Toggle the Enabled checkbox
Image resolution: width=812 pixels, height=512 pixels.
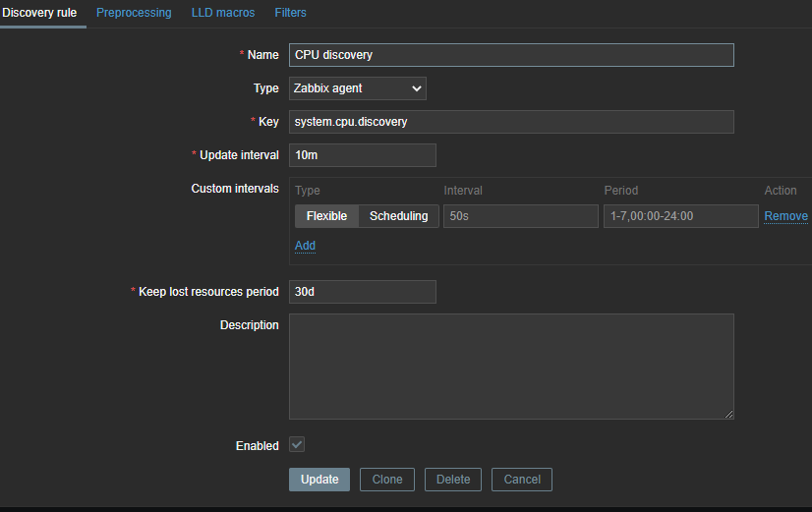pos(297,445)
